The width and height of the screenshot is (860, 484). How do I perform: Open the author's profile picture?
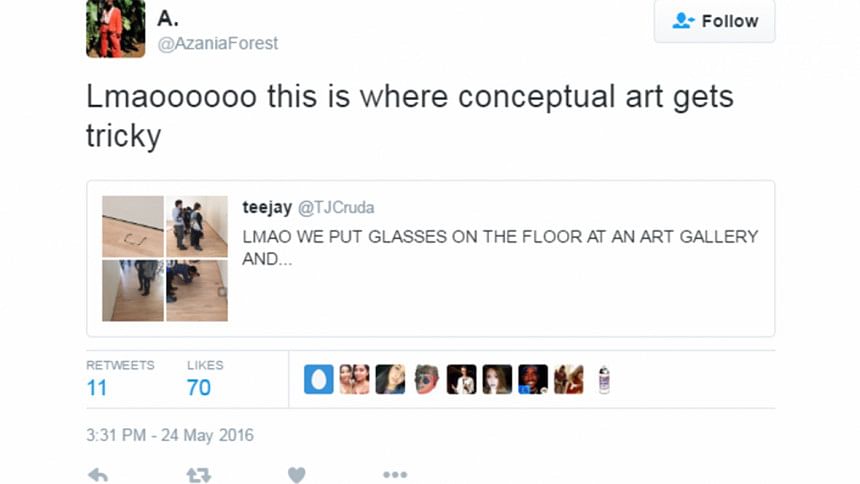116,27
